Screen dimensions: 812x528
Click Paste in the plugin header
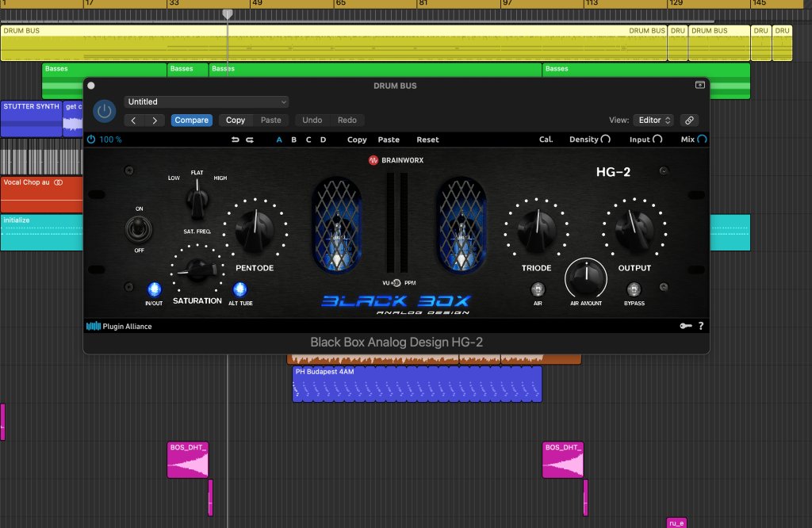[271, 120]
